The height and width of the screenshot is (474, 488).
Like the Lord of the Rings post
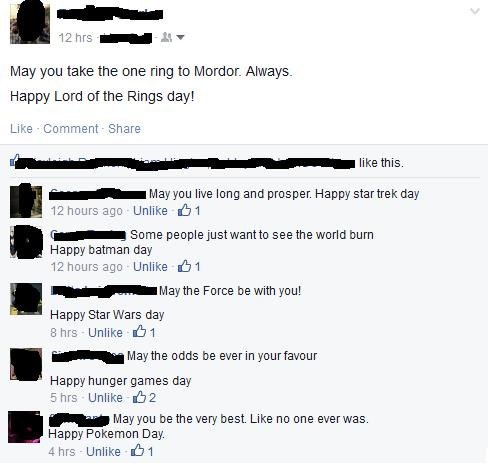[x=21, y=129]
